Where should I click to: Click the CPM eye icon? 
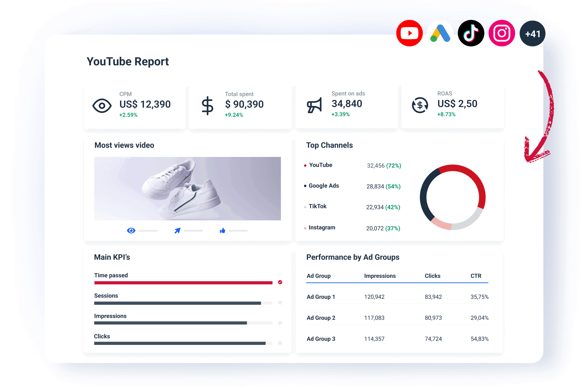102,106
